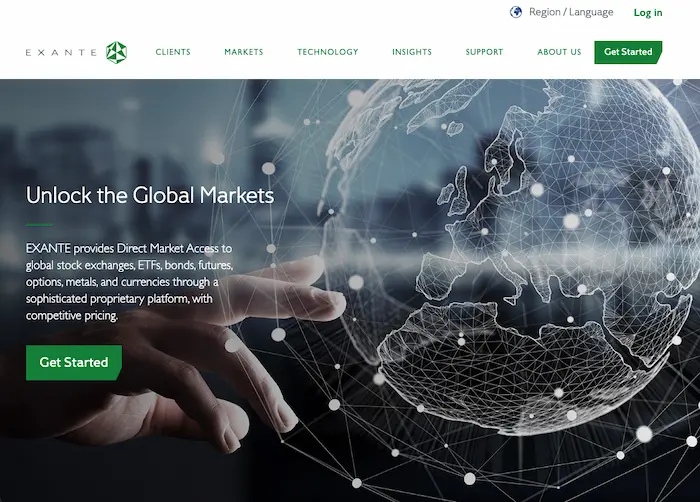Click the Unlock the Global Markets heading
The height and width of the screenshot is (502, 700).
[x=150, y=195]
